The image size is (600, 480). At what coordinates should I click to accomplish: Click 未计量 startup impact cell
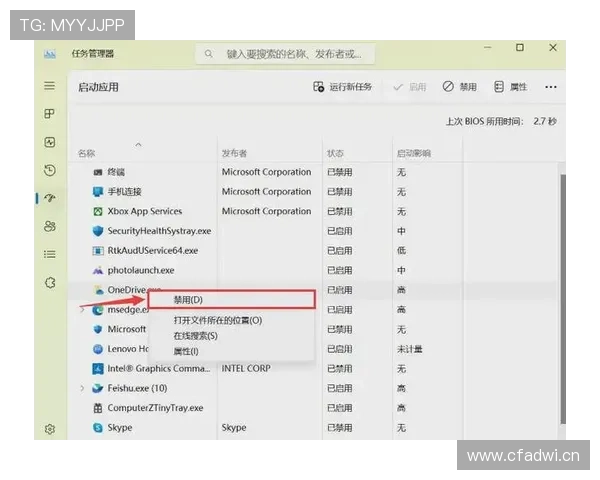pyautogui.click(x=409, y=349)
